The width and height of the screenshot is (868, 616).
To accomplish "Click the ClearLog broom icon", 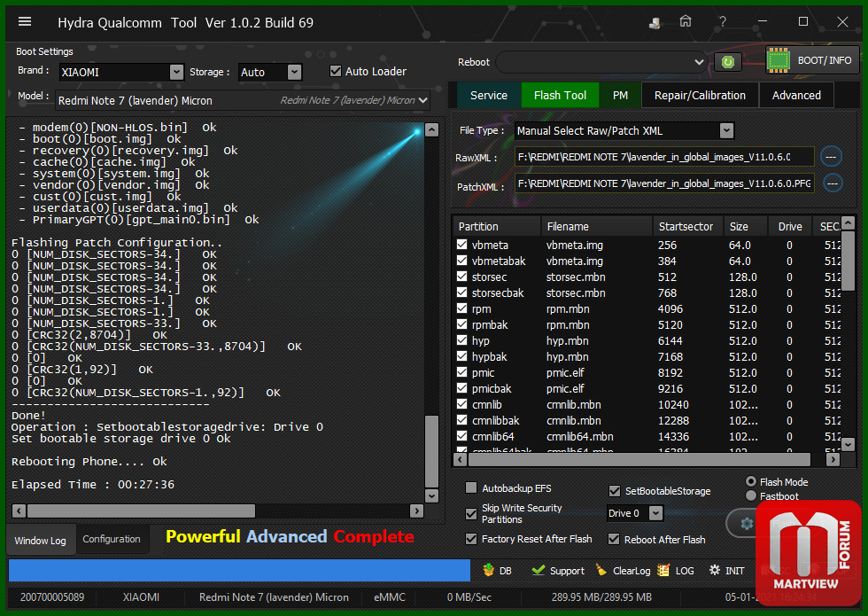I will [x=601, y=570].
